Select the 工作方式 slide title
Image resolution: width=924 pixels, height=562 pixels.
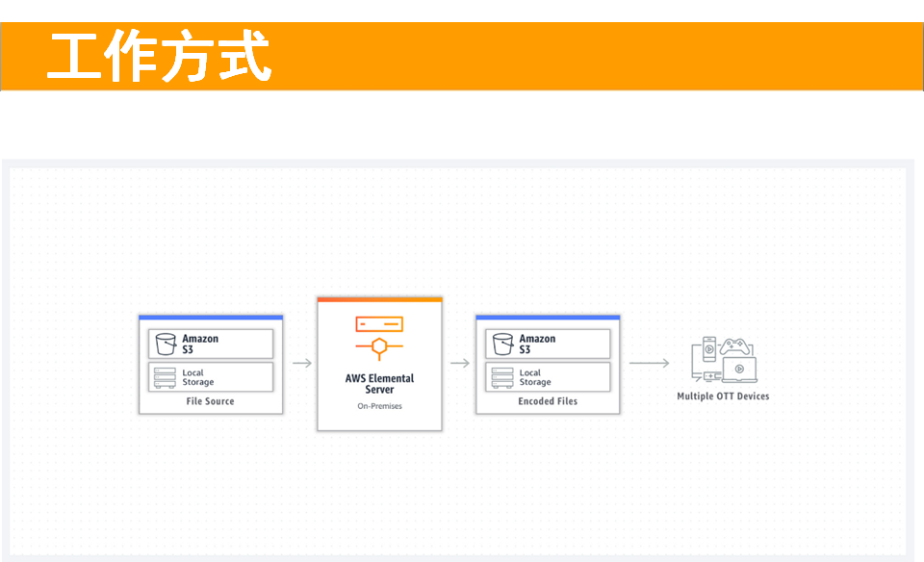[159, 56]
